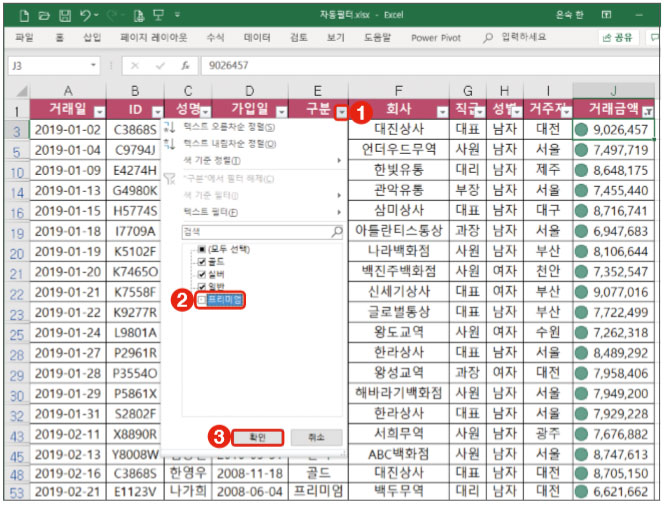The image size is (665, 507).
Task: Open the Power Pivot tab
Action: [x=436, y=38]
